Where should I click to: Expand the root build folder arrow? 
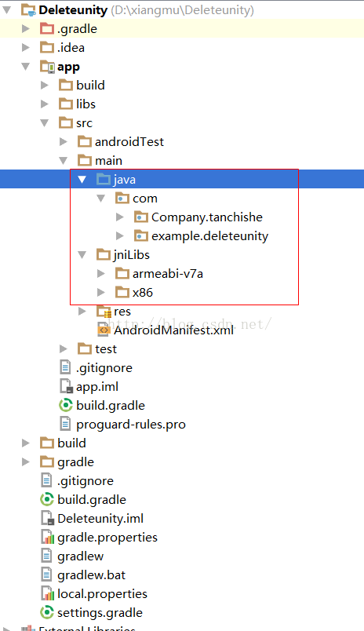pos(26,443)
